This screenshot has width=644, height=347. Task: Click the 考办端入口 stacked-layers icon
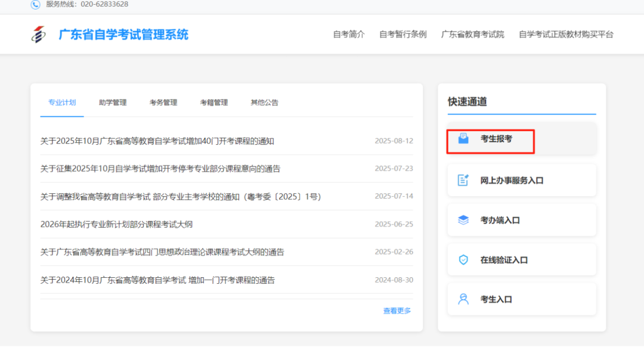tap(464, 219)
